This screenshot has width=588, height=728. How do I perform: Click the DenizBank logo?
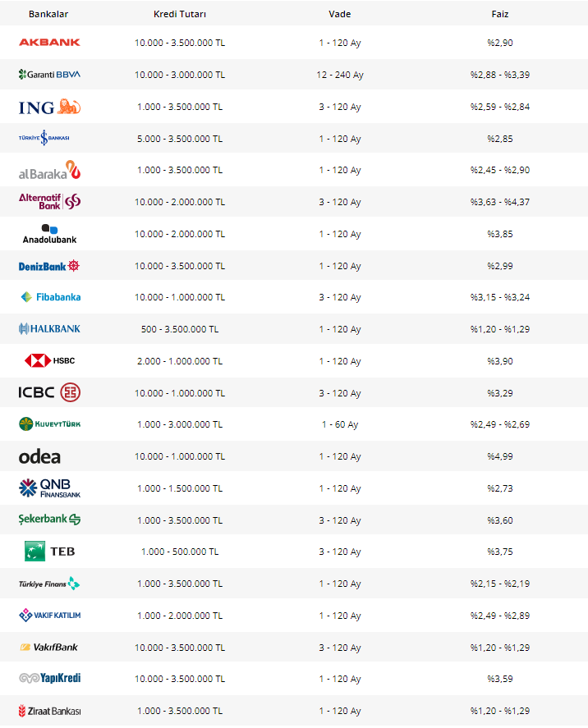pos(49,266)
